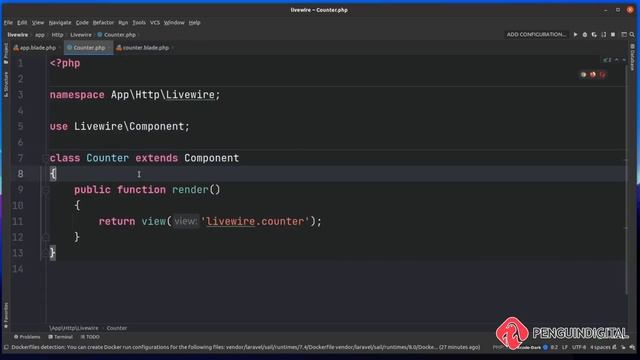Click the Dockerfiles detection status message
Screen dimensions: 640x360
tap(246, 347)
